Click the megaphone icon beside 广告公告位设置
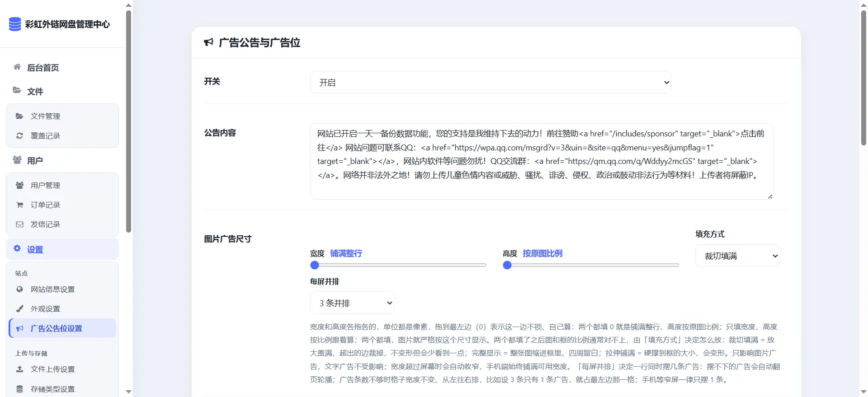 (19, 328)
